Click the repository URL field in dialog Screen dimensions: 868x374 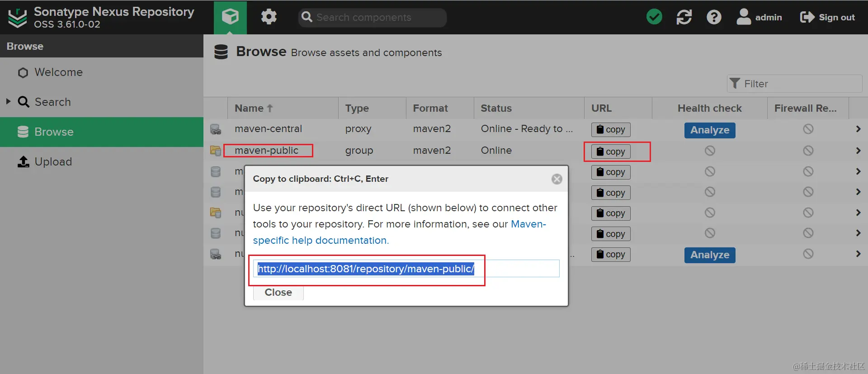[x=406, y=269]
